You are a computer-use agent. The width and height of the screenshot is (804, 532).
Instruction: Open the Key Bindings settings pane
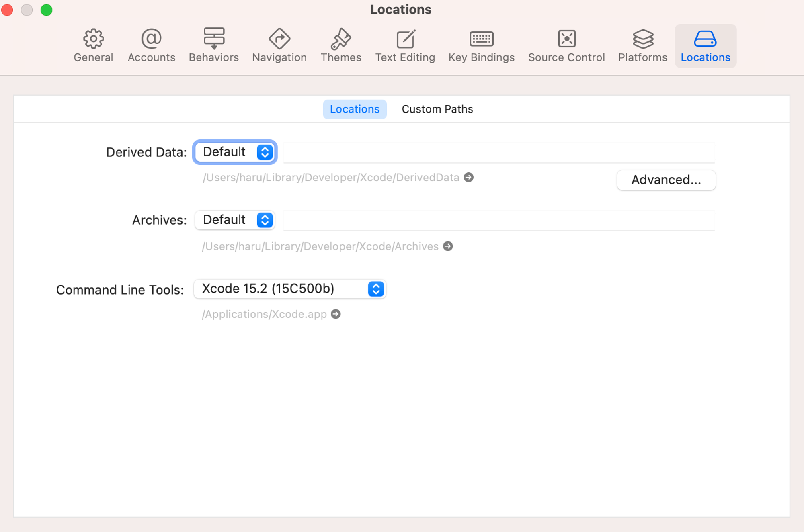(x=481, y=46)
